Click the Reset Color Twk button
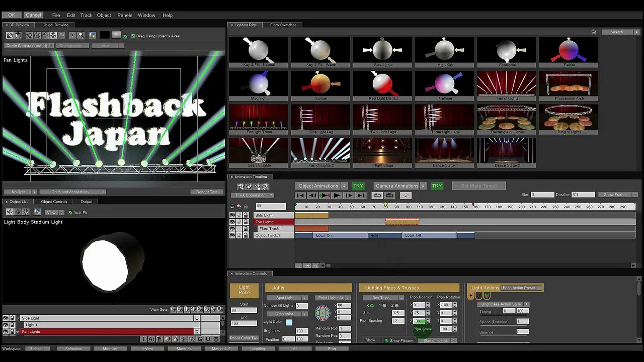Image resolution: width=644 pixels, height=362 pixels. point(244,338)
